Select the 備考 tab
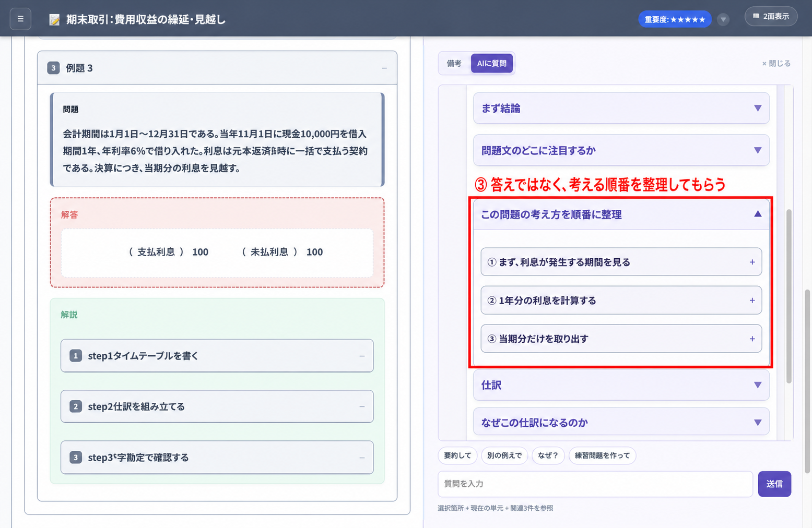This screenshot has height=528, width=812. [x=454, y=63]
